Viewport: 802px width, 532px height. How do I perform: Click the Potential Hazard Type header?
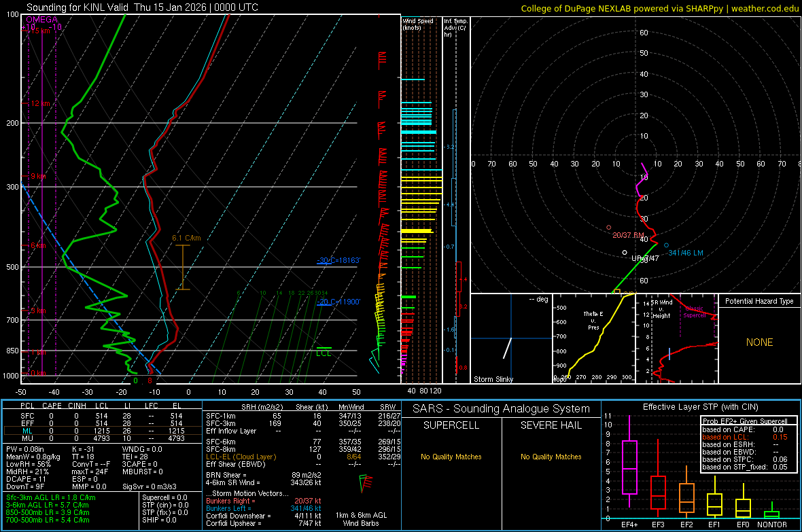tap(759, 301)
